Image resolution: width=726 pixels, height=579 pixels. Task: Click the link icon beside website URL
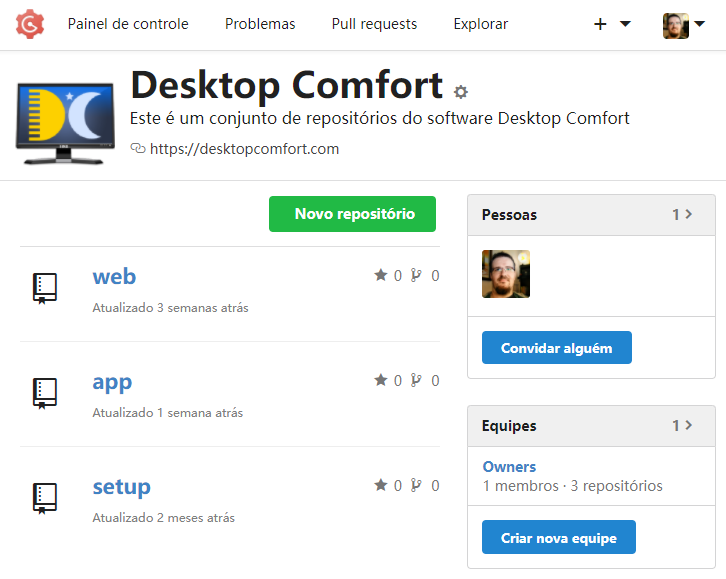tap(138, 148)
